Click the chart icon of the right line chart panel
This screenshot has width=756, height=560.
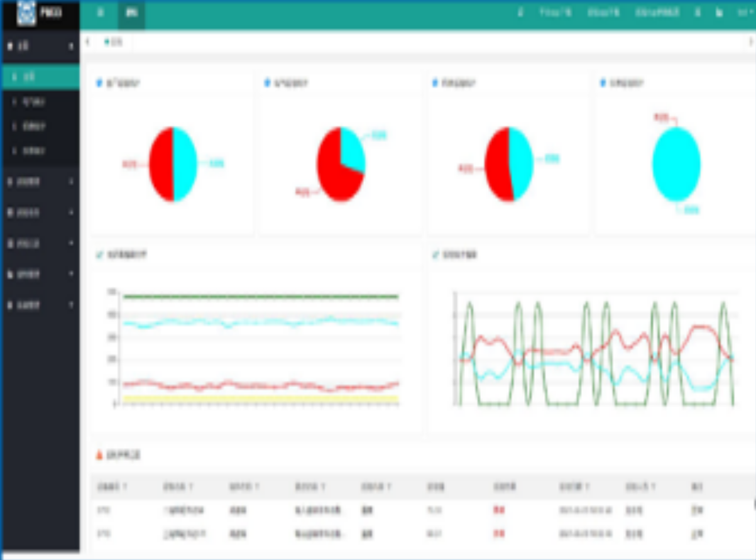[436, 255]
